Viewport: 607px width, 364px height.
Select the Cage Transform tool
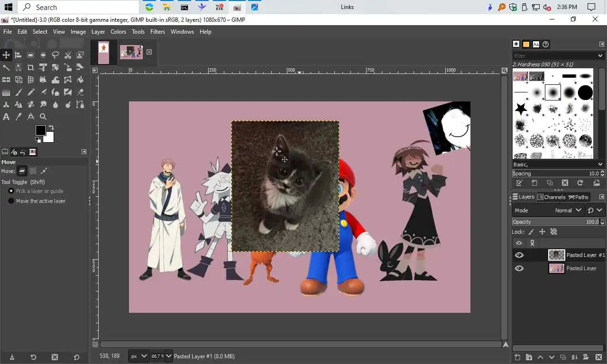click(68, 80)
